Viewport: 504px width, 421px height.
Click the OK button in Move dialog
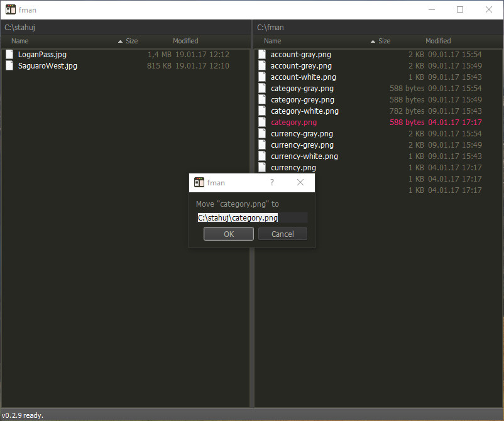[229, 234]
